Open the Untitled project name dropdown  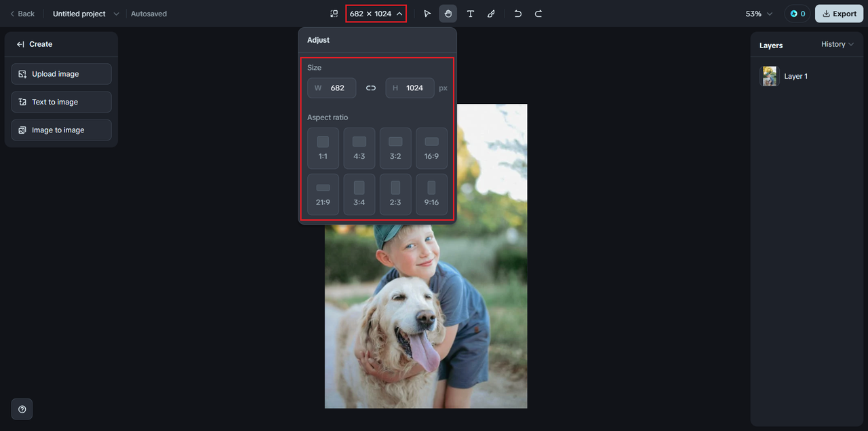coord(85,14)
